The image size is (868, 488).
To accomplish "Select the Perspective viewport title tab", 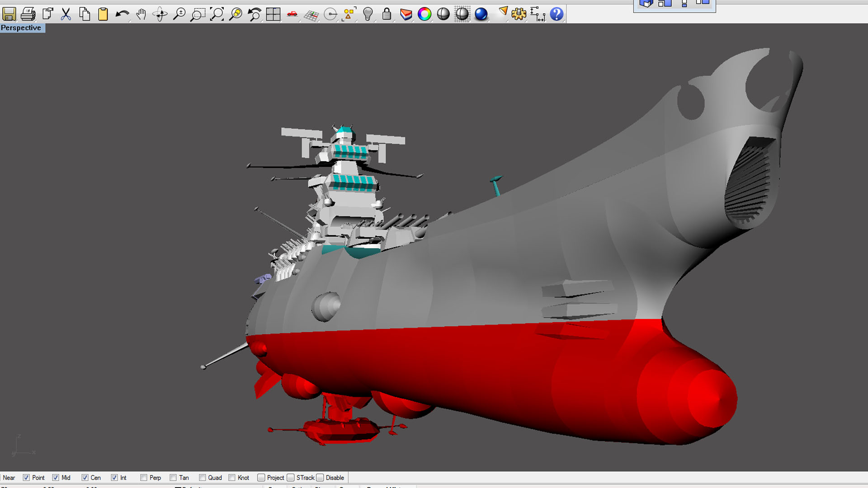I will tap(22, 28).
